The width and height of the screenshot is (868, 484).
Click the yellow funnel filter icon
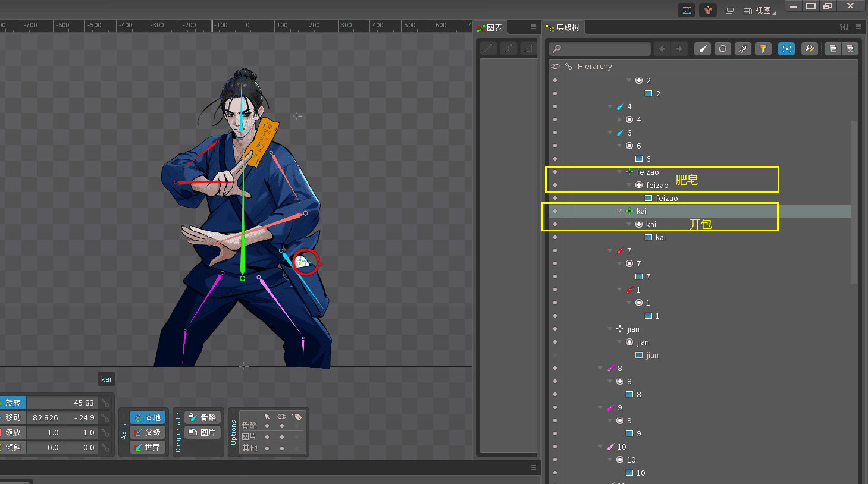[x=763, y=49]
